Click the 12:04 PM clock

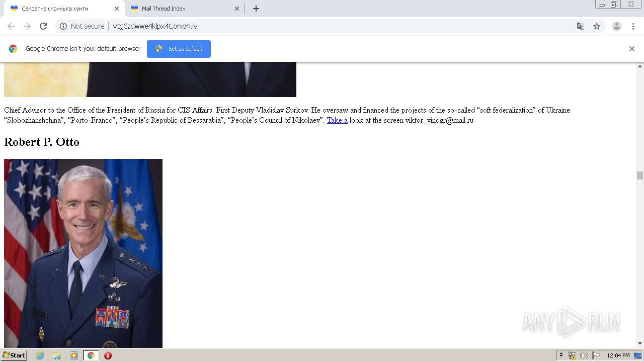point(618,355)
